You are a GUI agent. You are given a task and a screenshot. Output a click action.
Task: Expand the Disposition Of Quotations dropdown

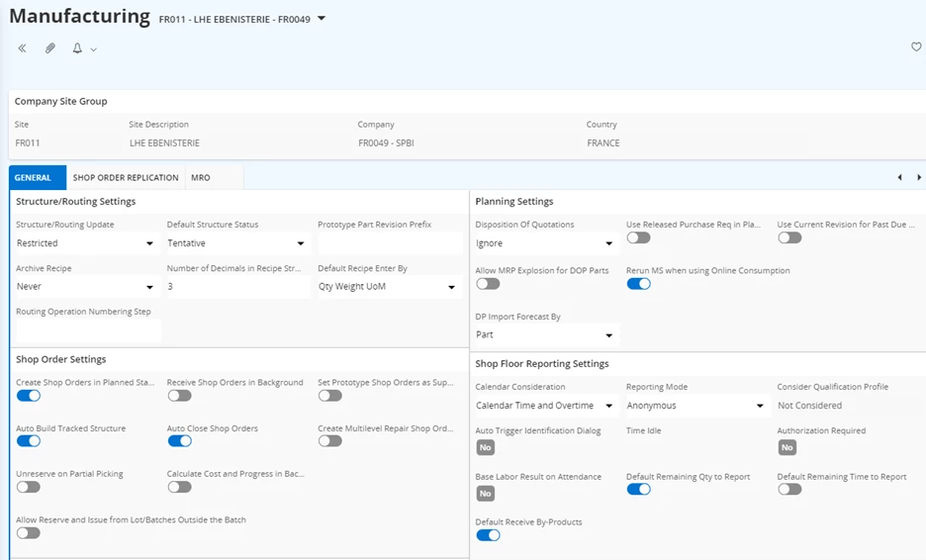(x=545, y=243)
